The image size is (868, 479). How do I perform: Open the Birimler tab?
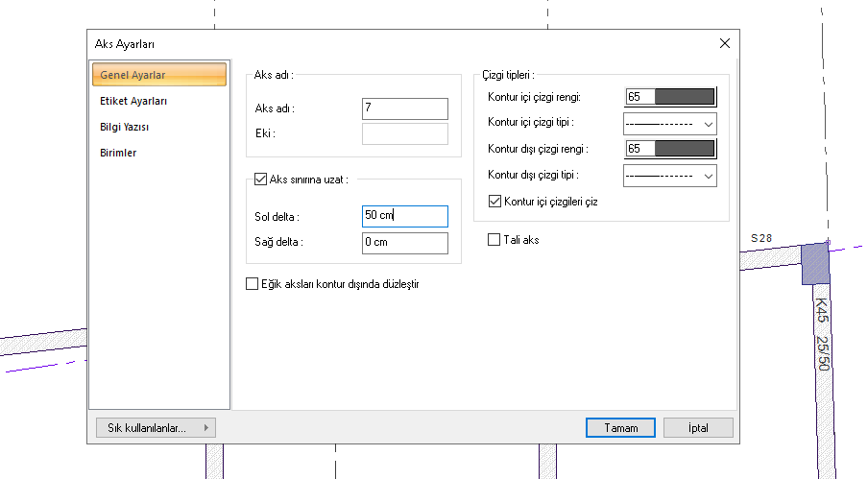[118, 153]
